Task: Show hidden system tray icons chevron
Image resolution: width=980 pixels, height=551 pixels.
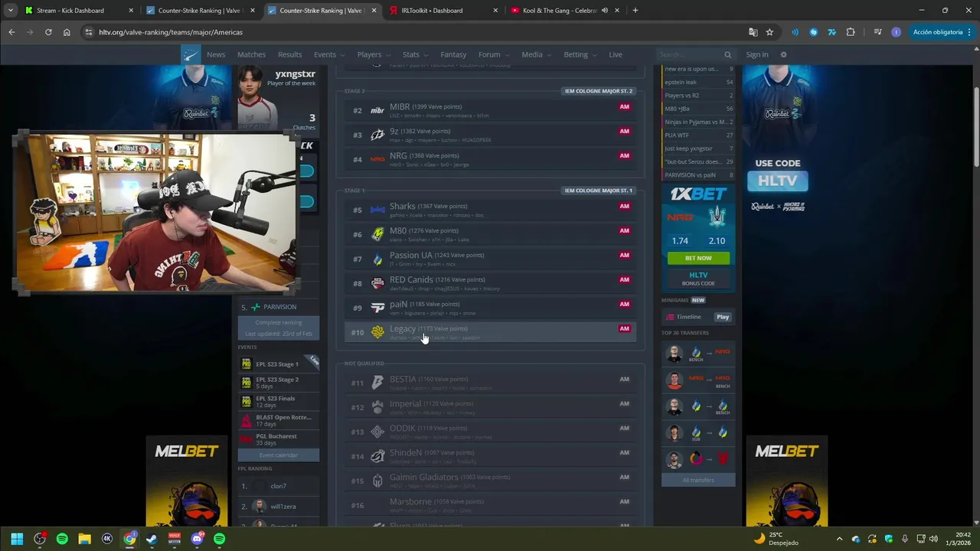Action: 839,539
